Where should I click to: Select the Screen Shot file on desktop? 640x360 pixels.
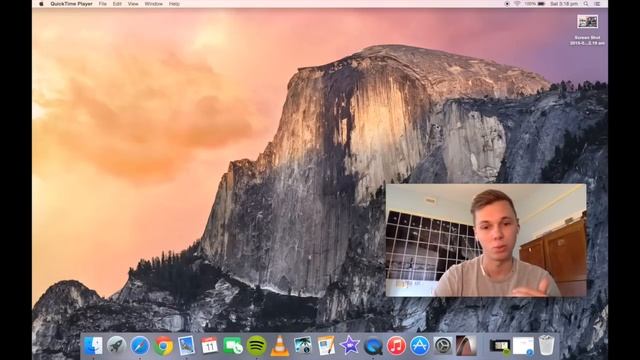[587, 29]
